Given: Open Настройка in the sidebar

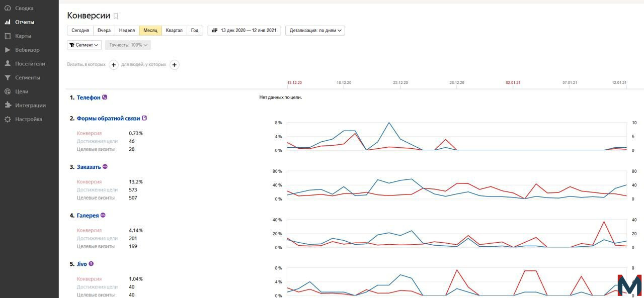Looking at the screenshot, I should (29, 119).
